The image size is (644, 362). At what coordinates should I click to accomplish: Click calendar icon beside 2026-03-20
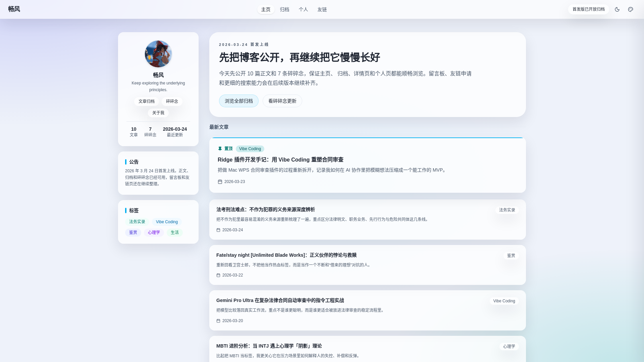(x=218, y=321)
